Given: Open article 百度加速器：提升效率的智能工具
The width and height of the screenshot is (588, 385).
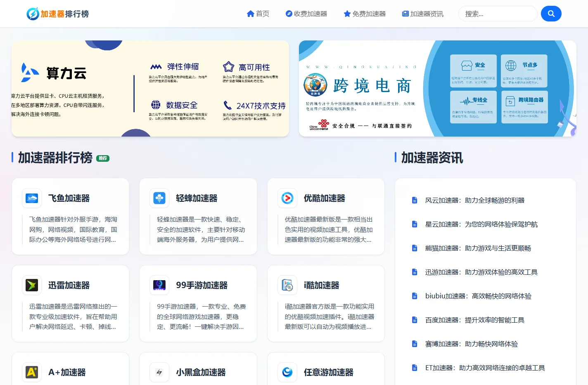Looking at the screenshot, I should tap(475, 320).
